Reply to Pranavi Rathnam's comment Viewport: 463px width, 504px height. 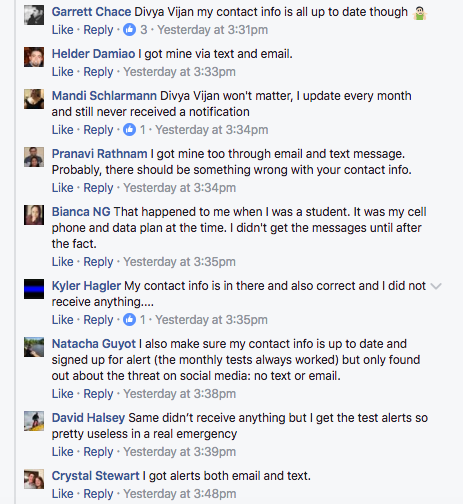pos(98,188)
